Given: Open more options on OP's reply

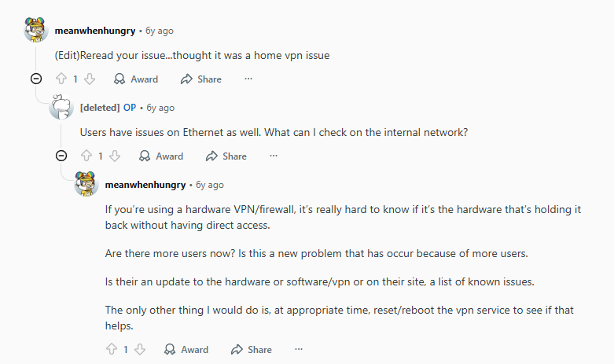Looking at the screenshot, I should [274, 156].
